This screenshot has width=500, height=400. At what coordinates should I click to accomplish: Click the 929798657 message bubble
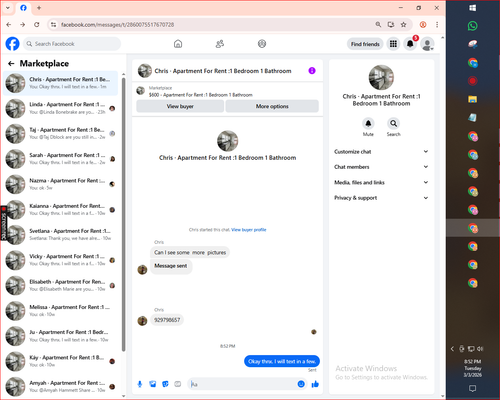pyautogui.click(x=167, y=320)
